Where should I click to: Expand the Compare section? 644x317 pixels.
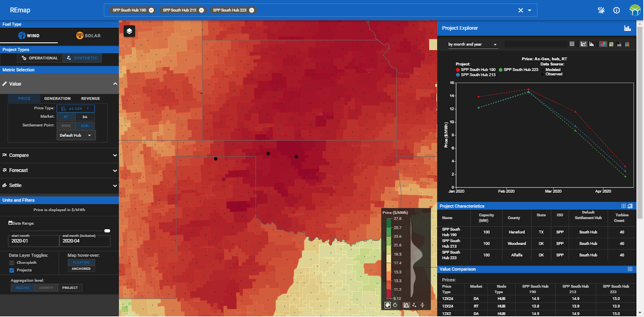point(59,155)
